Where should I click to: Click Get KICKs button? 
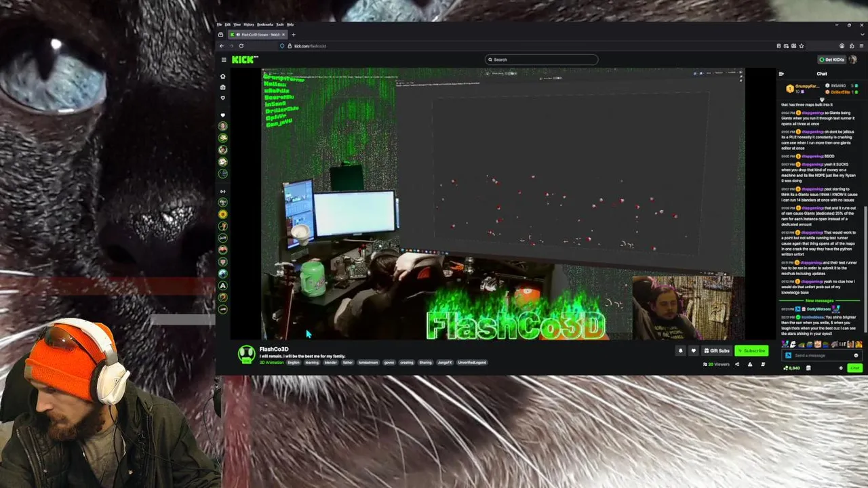(831, 60)
